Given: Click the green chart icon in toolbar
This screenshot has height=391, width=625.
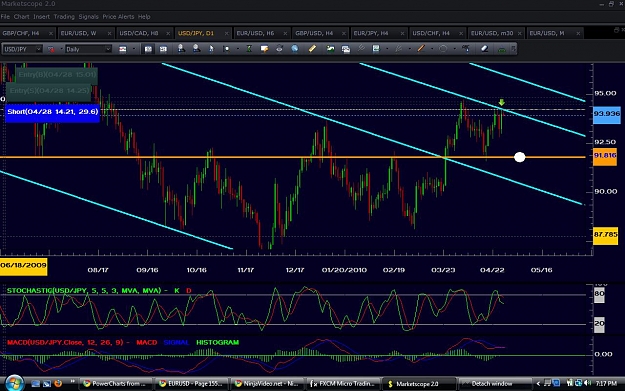Looking at the screenshot, I should pyautogui.click(x=330, y=49).
